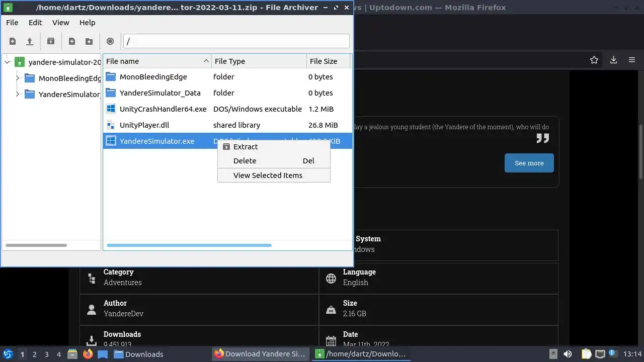Open the View menu
Viewport: 644px width, 362px height.
(x=61, y=23)
